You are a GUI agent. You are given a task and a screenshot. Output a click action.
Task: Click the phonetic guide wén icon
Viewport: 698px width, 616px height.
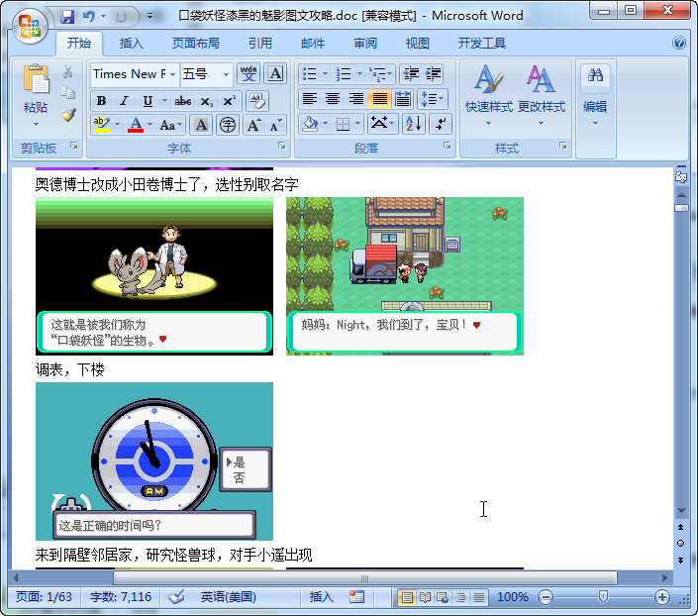click(x=249, y=73)
